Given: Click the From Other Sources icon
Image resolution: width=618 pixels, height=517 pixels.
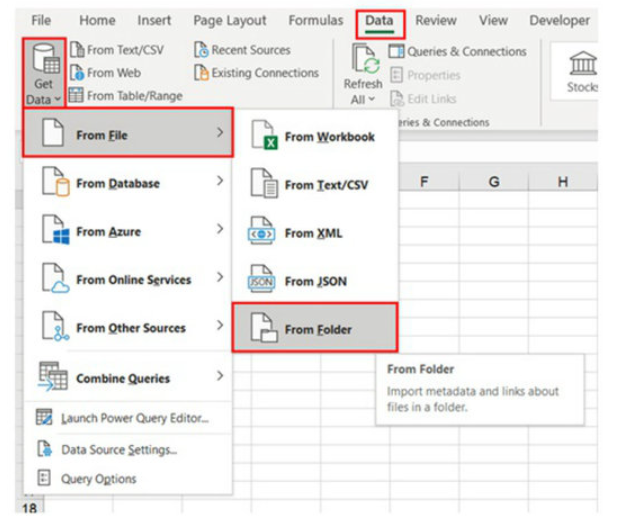Looking at the screenshot, I should (56, 326).
